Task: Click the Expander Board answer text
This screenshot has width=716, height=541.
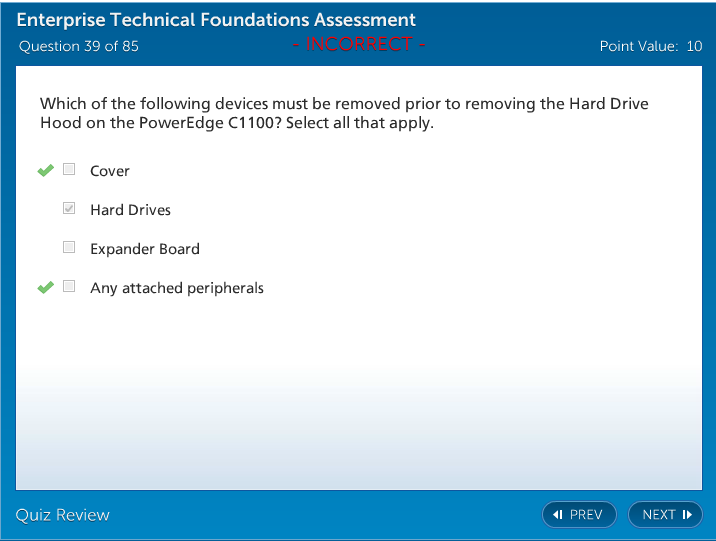Action: 145,249
